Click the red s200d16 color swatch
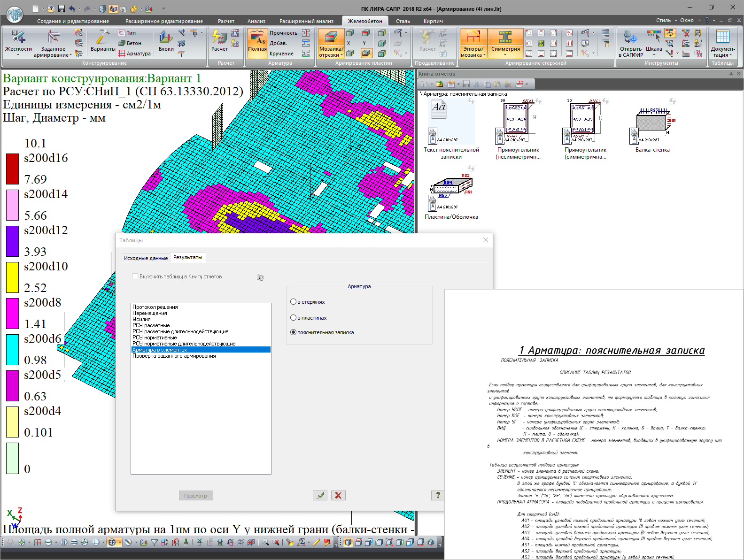 click(12, 169)
